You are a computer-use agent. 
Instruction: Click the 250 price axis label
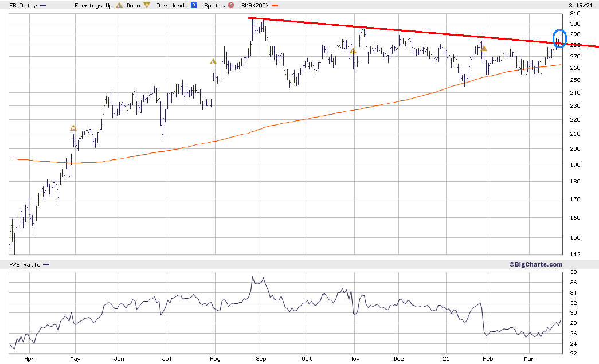point(575,80)
